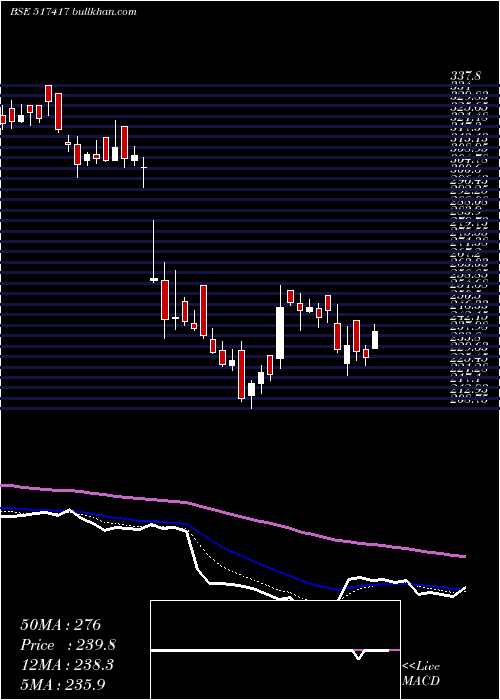The height and width of the screenshot is (700, 500).
Task: Click the <<Live MACD label
Action: tap(421, 674)
